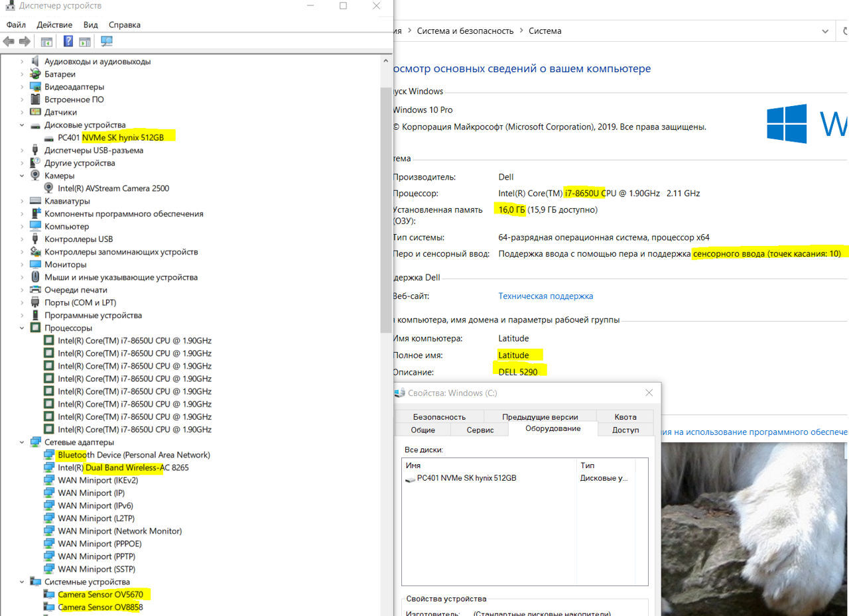Screen dimensions: 849x616
Task: Click the printer icon beside Очереди печати
Action: coord(36,290)
